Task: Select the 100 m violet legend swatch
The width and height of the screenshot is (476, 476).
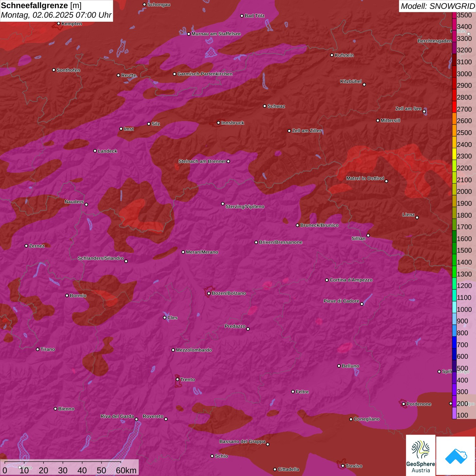Action: click(x=454, y=413)
